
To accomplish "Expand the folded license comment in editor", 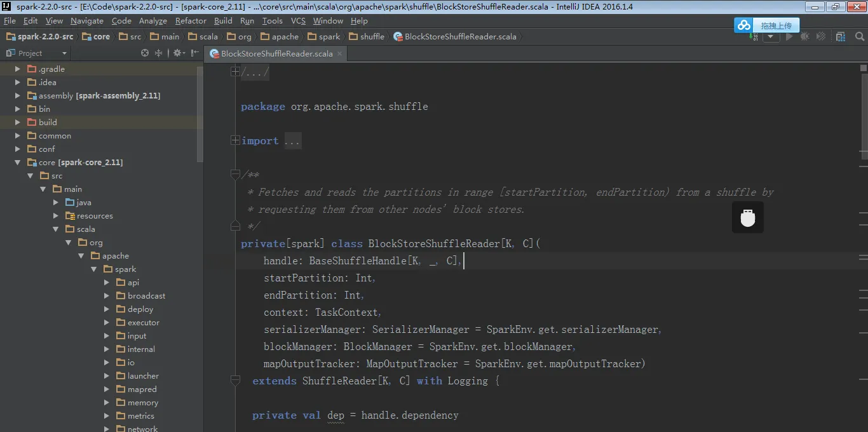I will pos(235,72).
